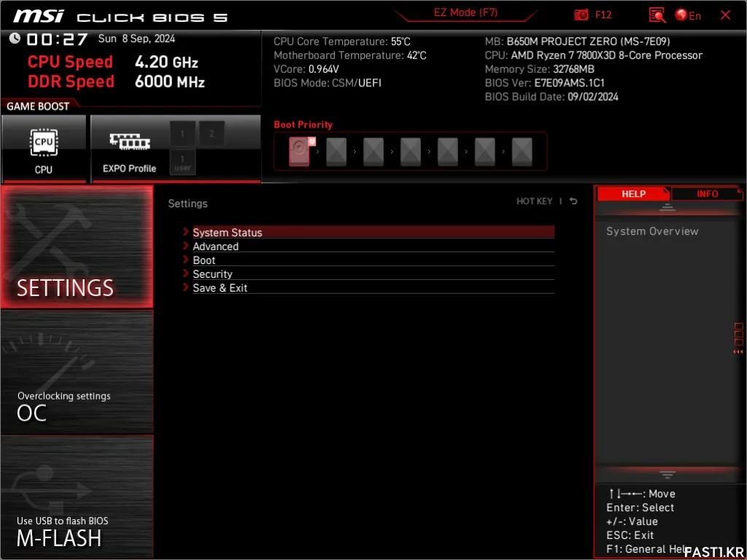Expand the Advanced settings entry

pyautogui.click(x=215, y=246)
